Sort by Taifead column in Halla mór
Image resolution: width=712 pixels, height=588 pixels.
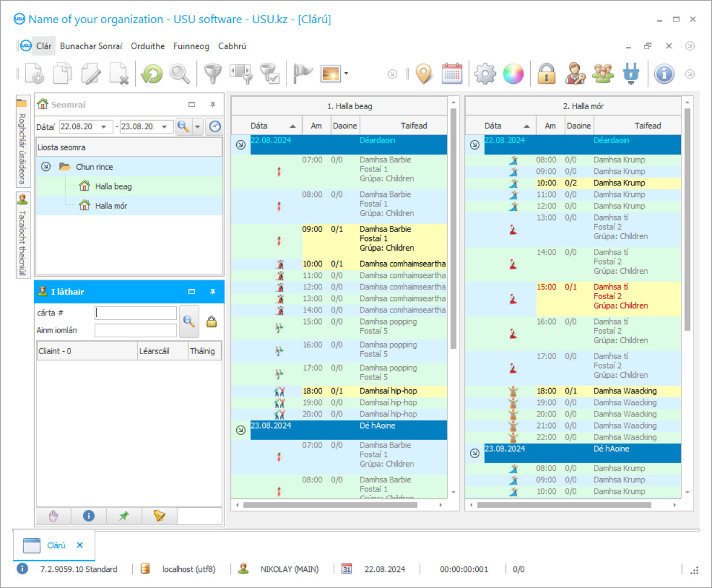637,125
